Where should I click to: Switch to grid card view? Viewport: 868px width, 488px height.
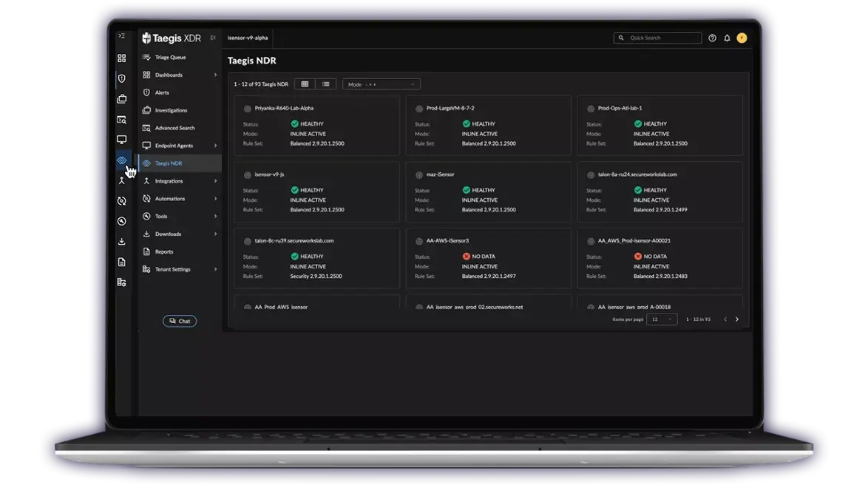[x=305, y=84]
